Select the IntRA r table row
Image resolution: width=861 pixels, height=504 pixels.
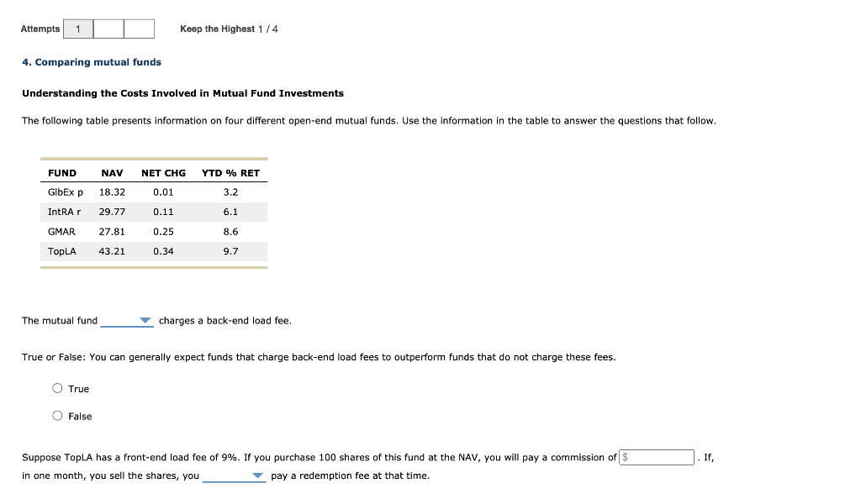pos(151,212)
